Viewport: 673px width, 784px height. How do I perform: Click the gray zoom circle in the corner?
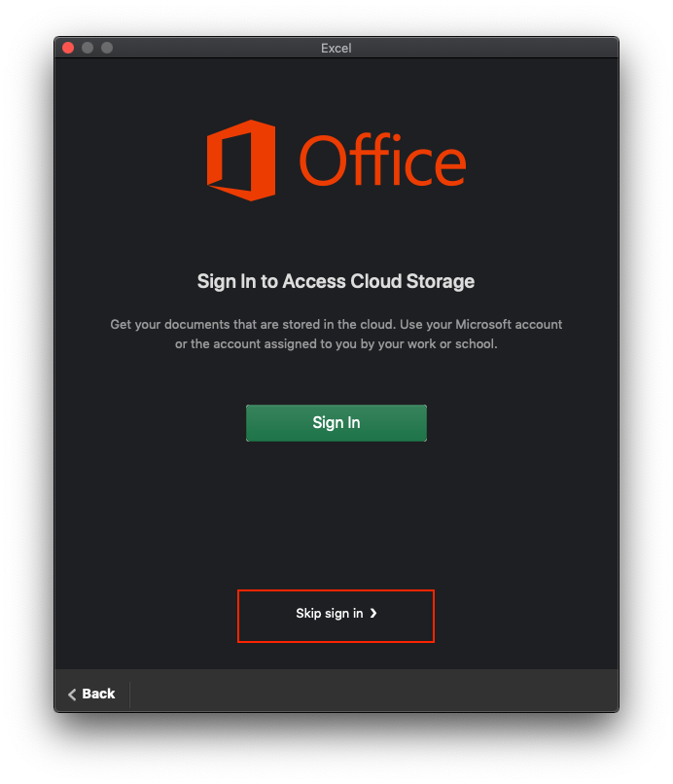[106, 47]
